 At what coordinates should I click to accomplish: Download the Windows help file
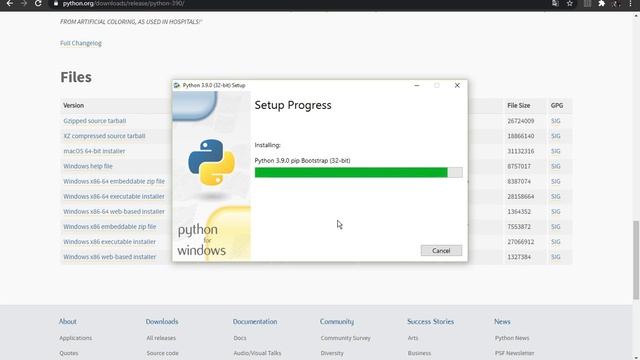coord(88,166)
